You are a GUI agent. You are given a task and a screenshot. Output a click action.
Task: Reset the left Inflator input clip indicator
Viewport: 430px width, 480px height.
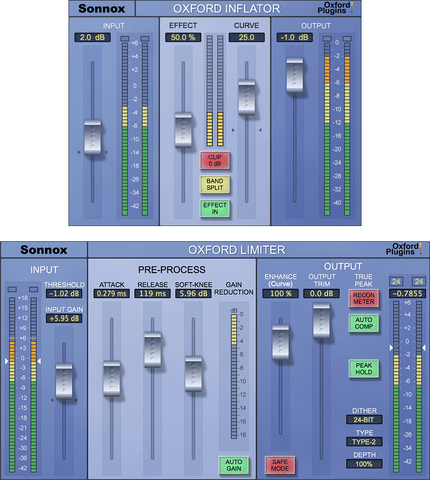click(125, 39)
